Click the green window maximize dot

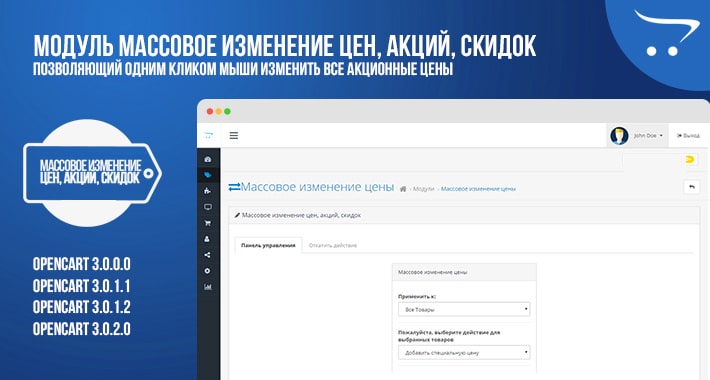coord(227,111)
